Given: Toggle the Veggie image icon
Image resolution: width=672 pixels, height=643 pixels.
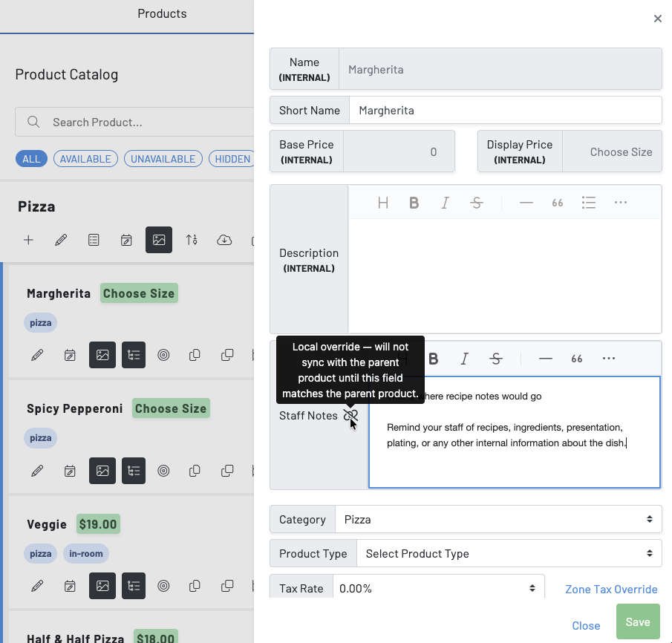Looking at the screenshot, I should click(102, 586).
